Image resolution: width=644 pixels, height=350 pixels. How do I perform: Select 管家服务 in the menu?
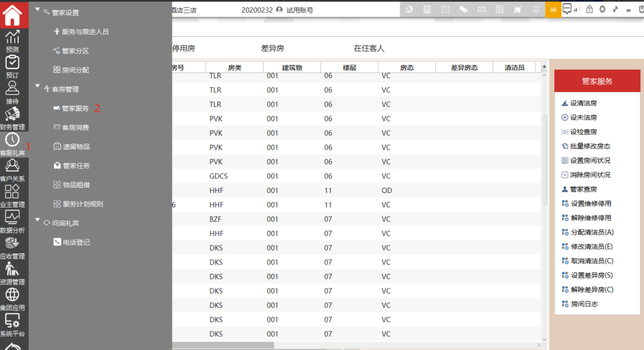75,108
